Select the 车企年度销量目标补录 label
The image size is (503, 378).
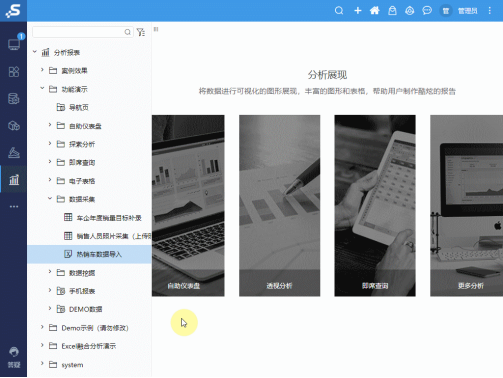(x=109, y=218)
